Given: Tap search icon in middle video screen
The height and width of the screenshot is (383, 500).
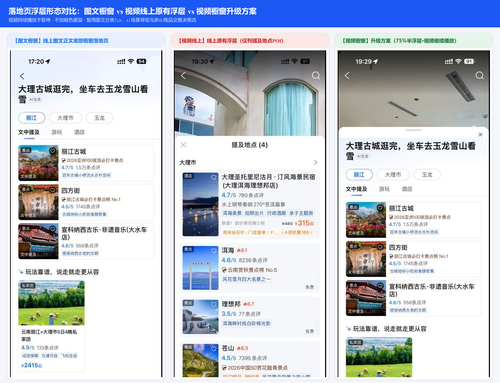Looking at the screenshot, I should point(316,76).
